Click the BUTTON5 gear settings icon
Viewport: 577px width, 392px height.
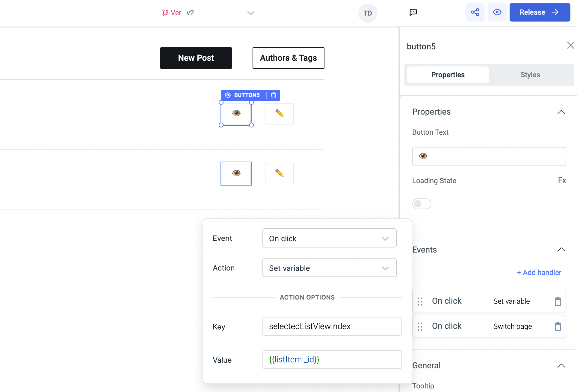tap(228, 95)
